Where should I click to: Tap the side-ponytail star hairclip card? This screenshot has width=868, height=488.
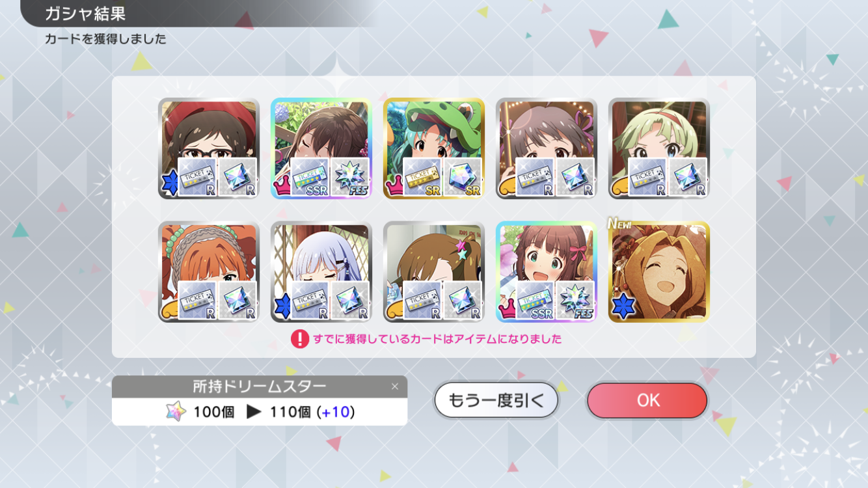coord(434,272)
